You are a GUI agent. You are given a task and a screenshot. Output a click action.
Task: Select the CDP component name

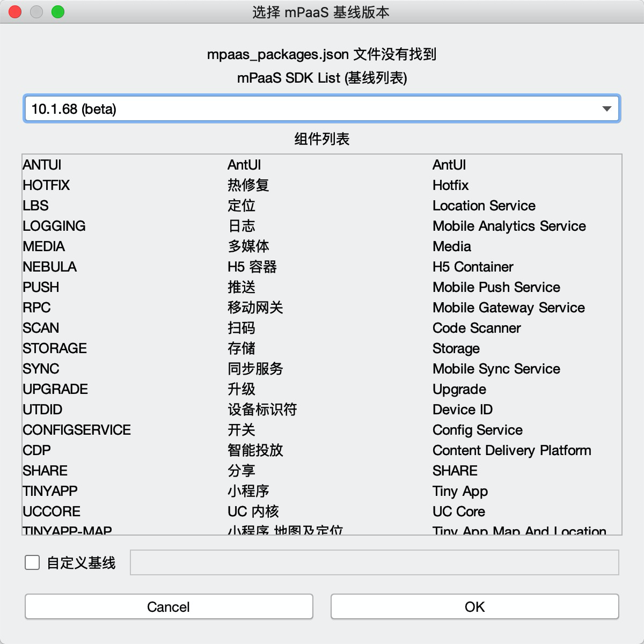(36, 450)
